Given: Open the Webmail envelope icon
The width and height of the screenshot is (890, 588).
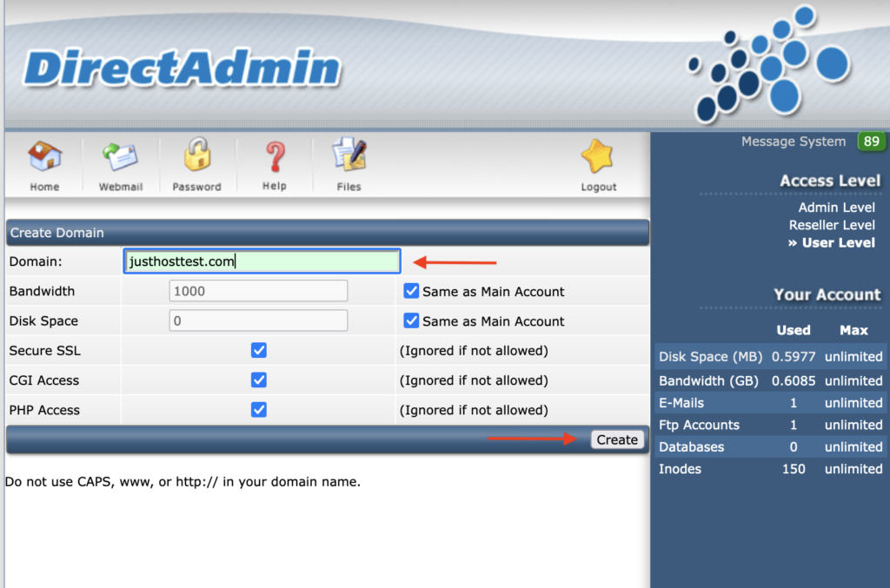Looking at the screenshot, I should tap(120, 156).
